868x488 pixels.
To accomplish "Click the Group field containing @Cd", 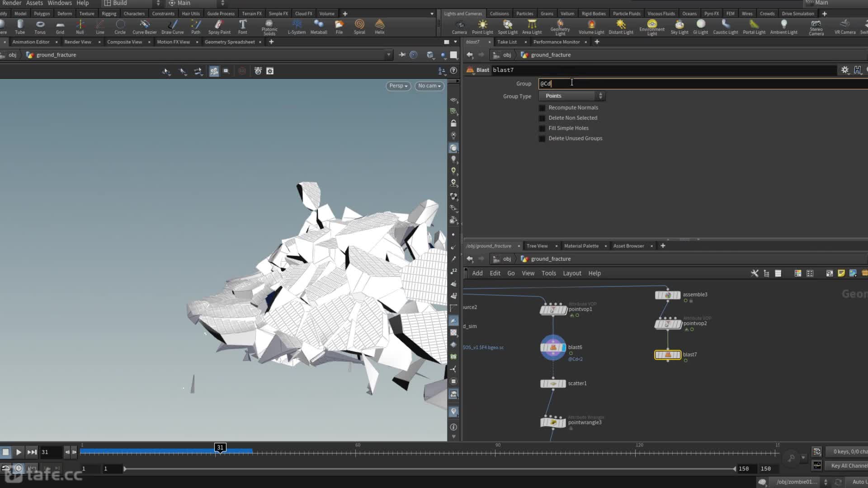I will (703, 84).
